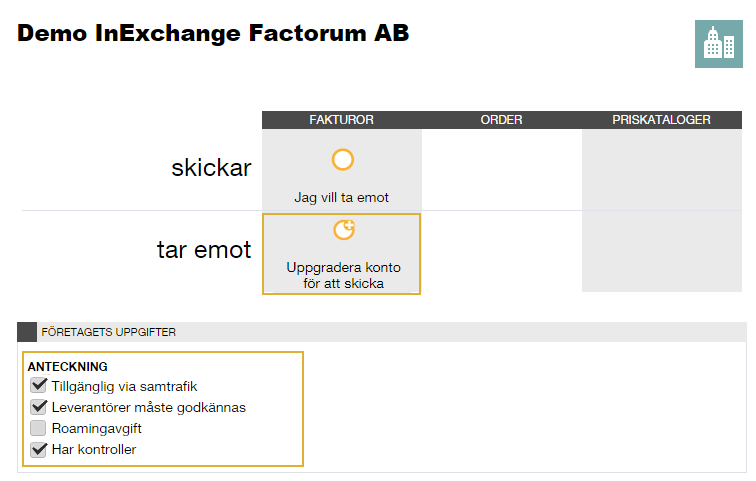This screenshot has width=756, height=481.
Task: Select the PRISKATALOGER column header
Action: click(662, 120)
